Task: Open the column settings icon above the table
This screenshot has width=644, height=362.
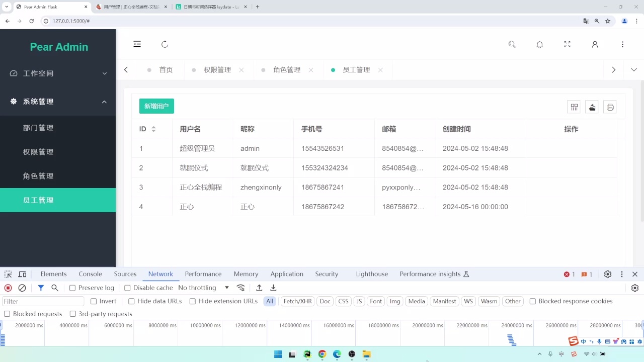Action: coord(574,107)
